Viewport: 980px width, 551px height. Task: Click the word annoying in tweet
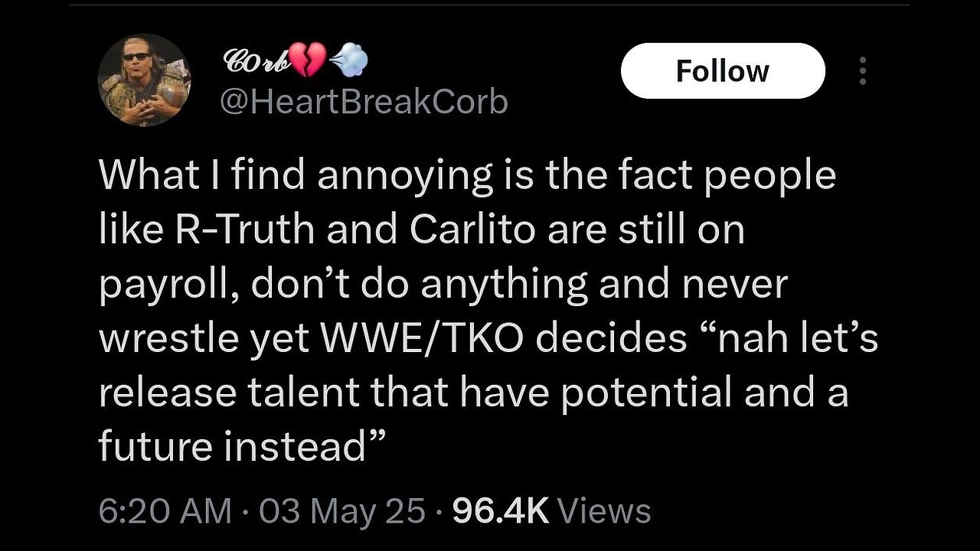coord(406,177)
